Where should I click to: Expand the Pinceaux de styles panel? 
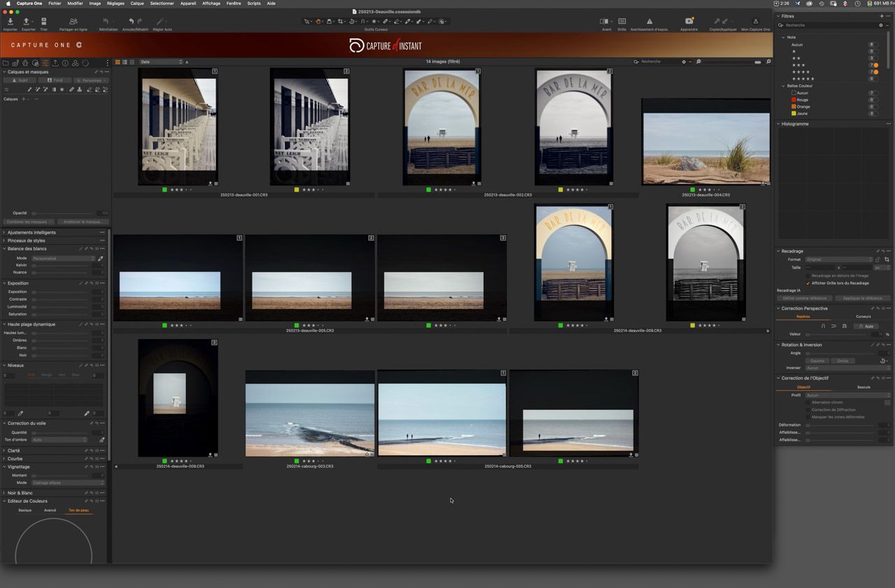coord(4,241)
